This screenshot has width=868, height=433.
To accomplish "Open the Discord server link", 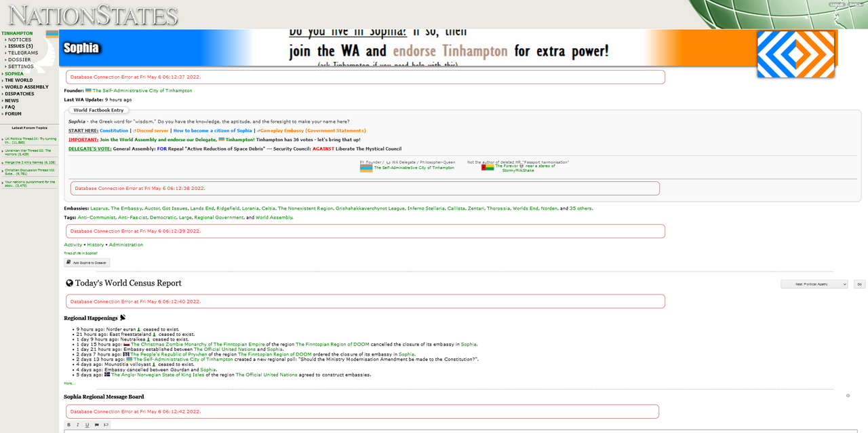I will (152, 130).
